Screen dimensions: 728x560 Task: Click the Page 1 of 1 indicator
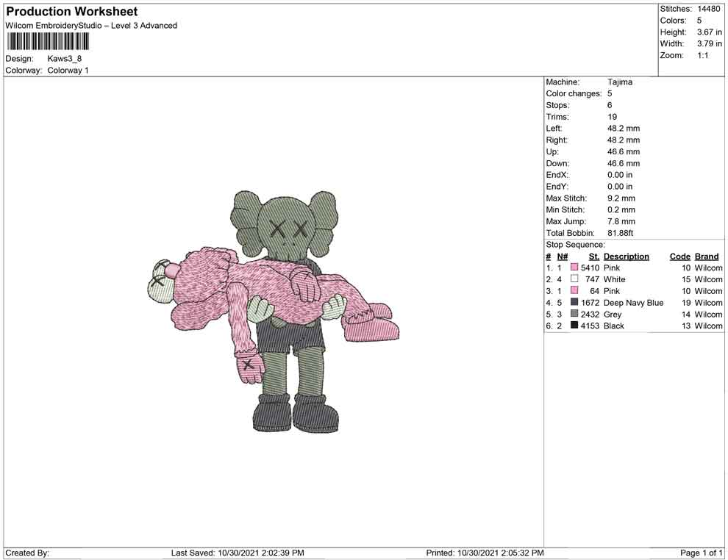tap(701, 553)
